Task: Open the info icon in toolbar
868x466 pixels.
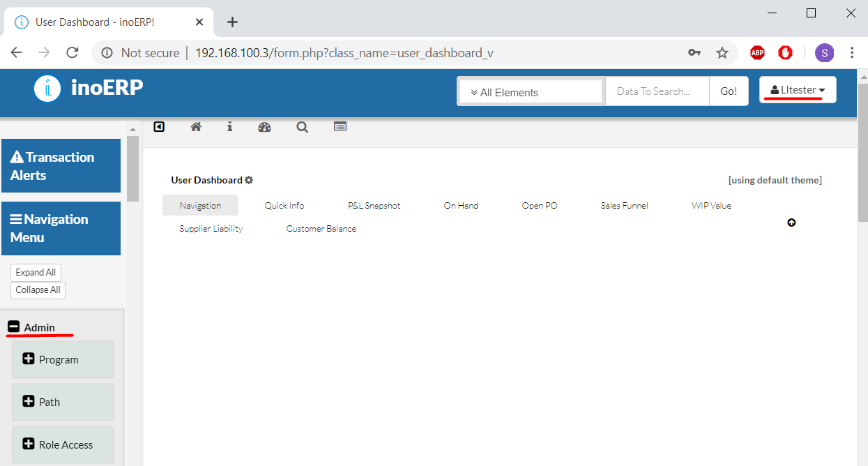Action: [230, 127]
